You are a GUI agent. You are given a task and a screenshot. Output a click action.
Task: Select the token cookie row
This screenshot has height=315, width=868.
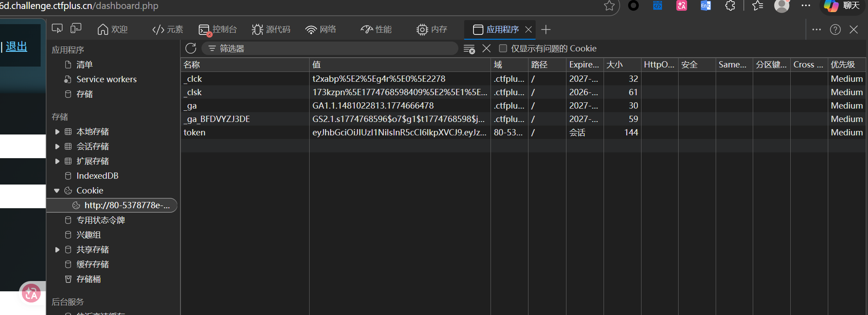pos(244,132)
